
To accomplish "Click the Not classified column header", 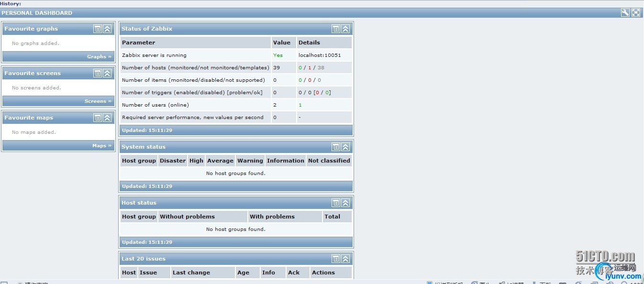I will pos(329,161).
